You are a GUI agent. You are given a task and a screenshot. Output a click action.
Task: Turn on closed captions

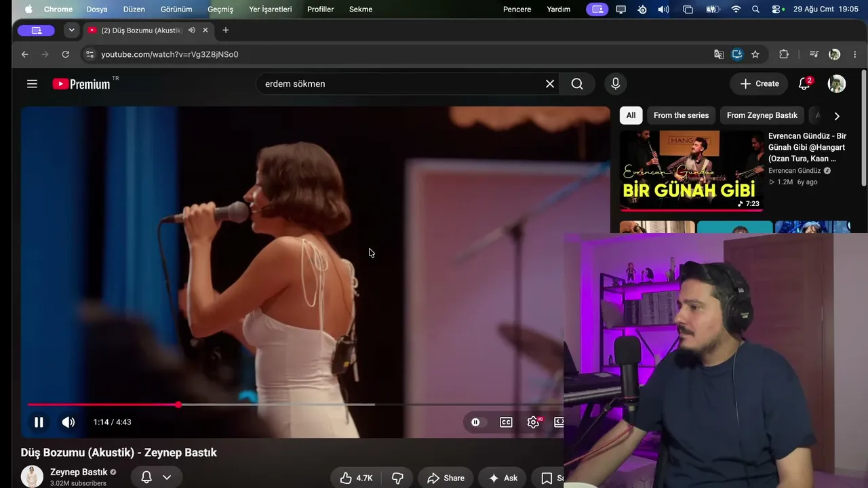[x=506, y=422]
